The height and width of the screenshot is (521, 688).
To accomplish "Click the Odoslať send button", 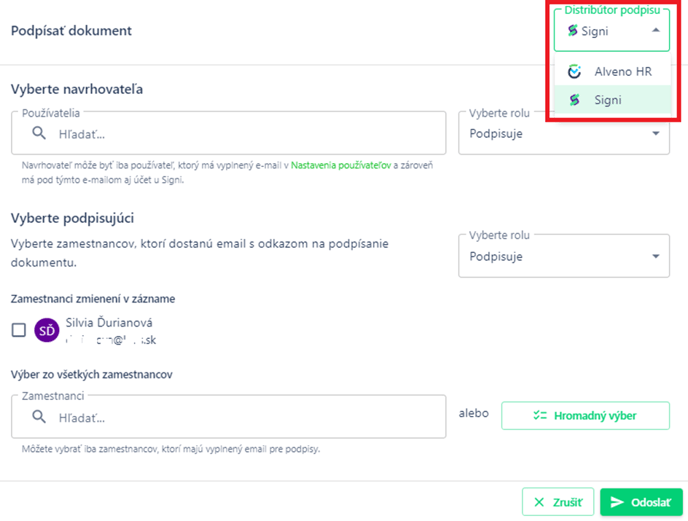I will pos(641,502).
